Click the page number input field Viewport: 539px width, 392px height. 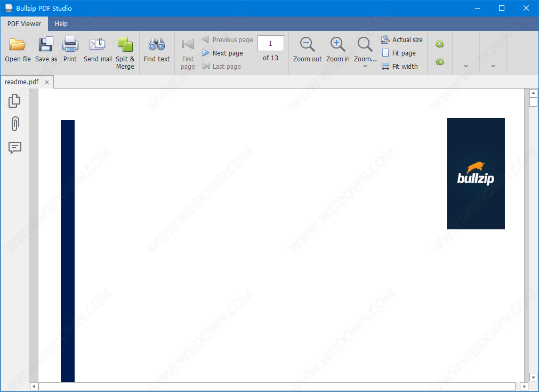pos(270,43)
